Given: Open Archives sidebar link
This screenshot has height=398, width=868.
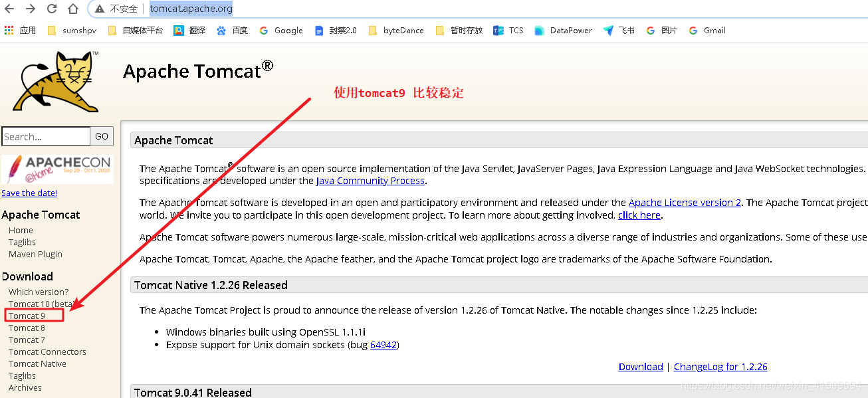Looking at the screenshot, I should [x=25, y=388].
